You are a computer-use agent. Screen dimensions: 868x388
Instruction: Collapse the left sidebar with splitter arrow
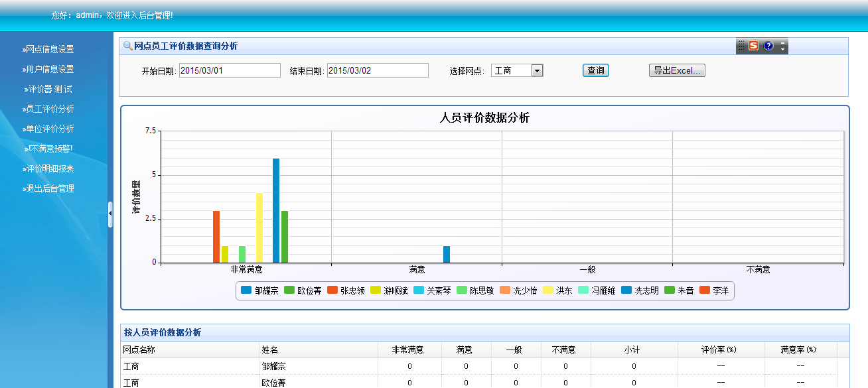click(110, 214)
